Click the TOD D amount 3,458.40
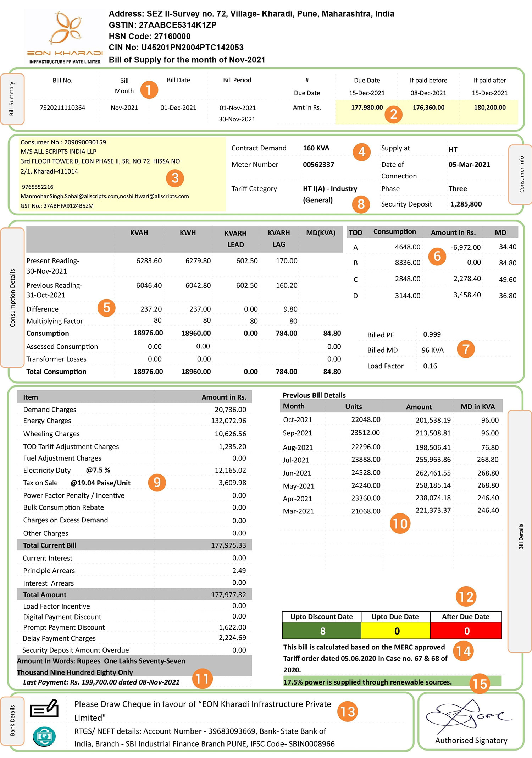Screen dimensions: 532x758 point(467,295)
